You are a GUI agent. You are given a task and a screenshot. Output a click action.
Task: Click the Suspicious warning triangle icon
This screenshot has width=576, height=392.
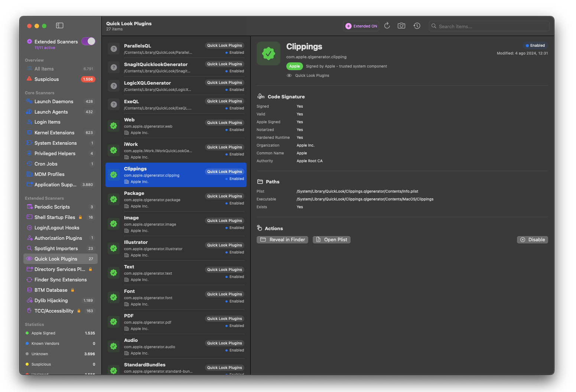(29, 79)
